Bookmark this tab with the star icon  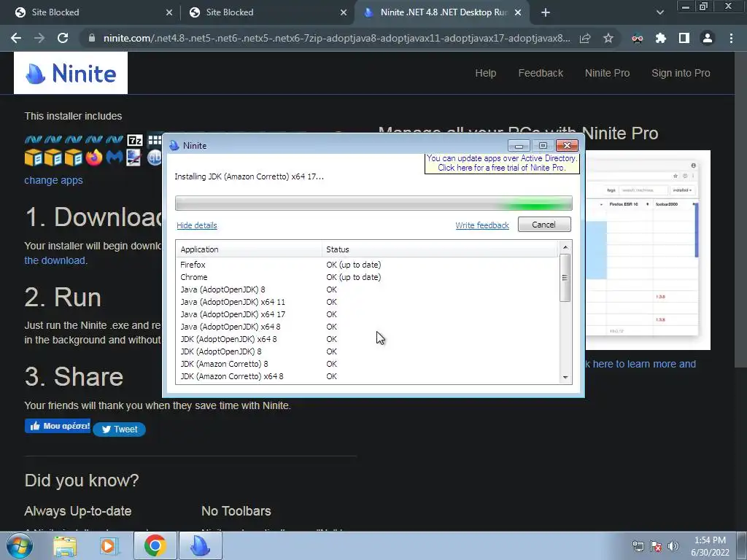[x=608, y=39]
